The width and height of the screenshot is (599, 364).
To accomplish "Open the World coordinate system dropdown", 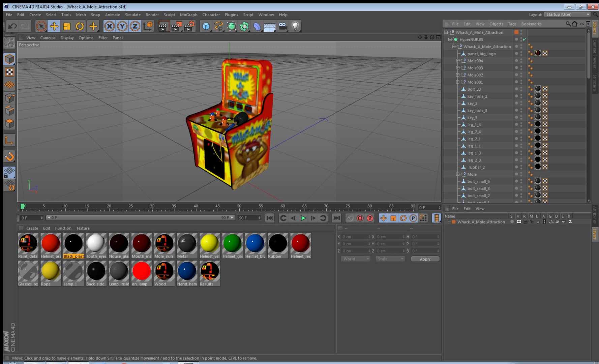I will [x=356, y=259].
